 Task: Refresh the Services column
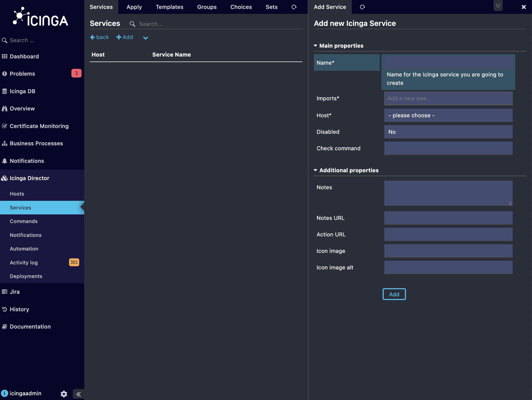[x=294, y=7]
